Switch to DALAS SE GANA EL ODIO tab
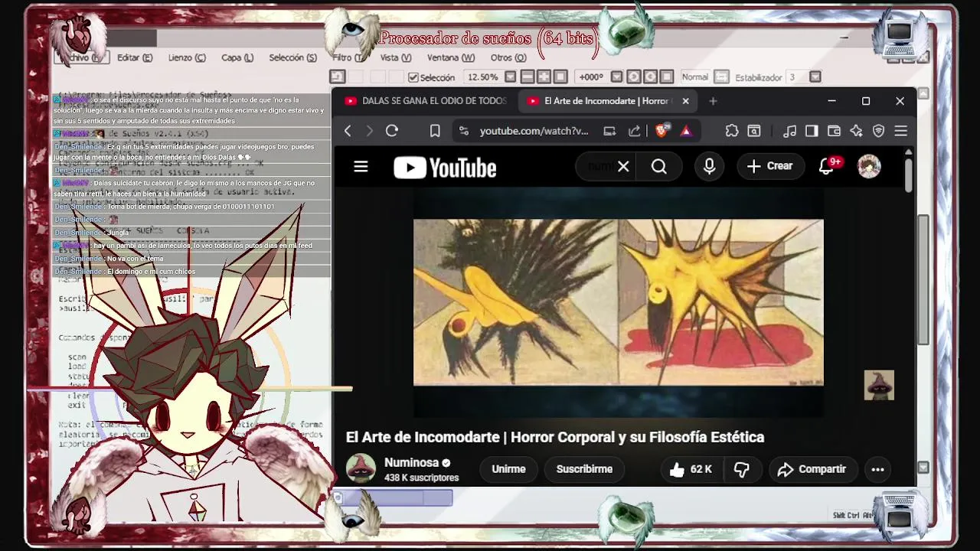This screenshot has width=980, height=551. point(426,101)
